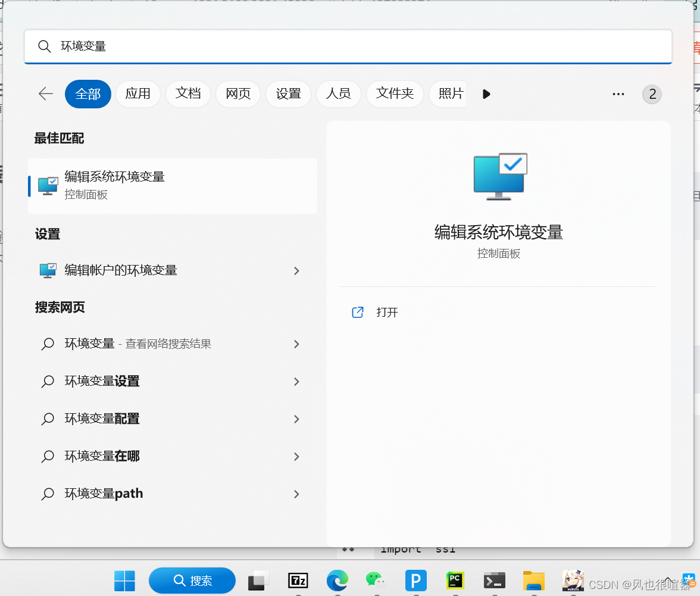Click the Windows Start button
The image size is (700, 596).
(124, 581)
